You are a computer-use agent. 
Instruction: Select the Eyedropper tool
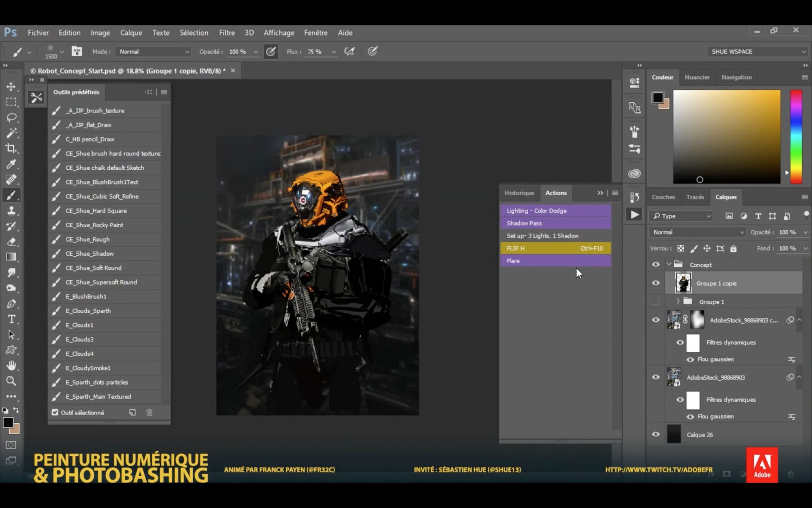pos(11,164)
